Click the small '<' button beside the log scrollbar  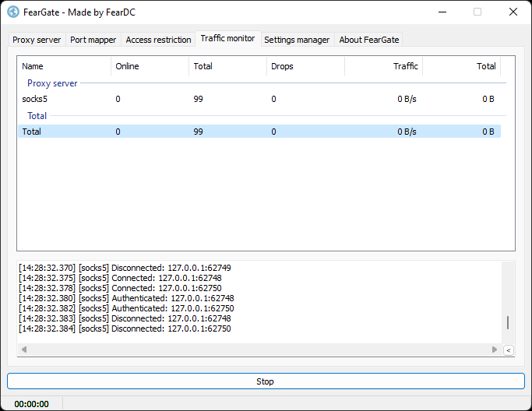point(509,350)
